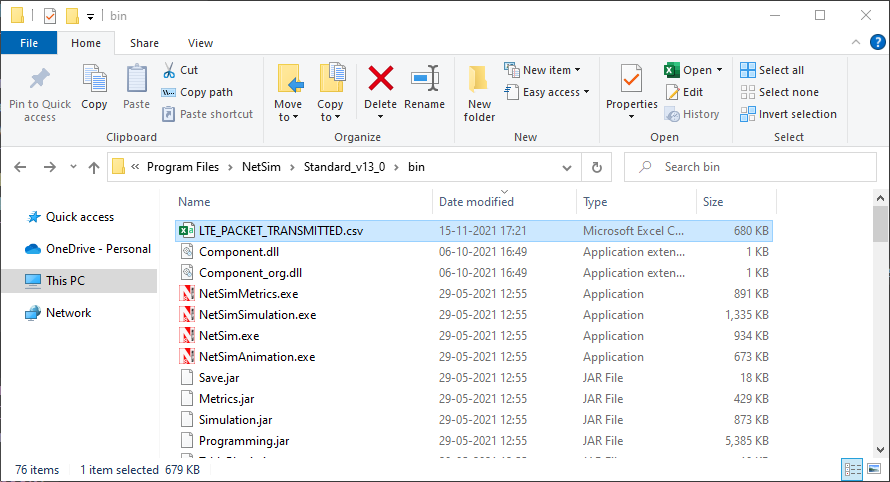Sort by the Type column header

coord(636,202)
